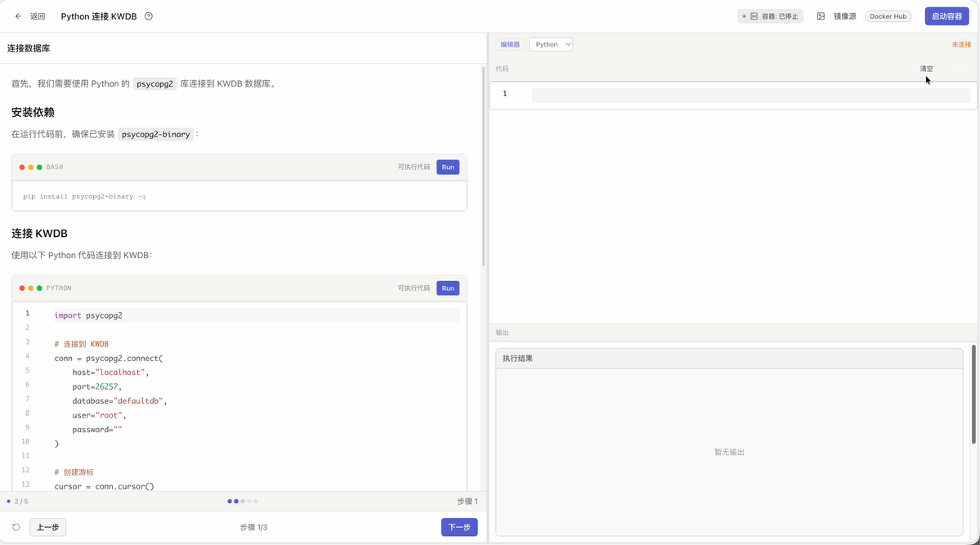Click the cursor = conn.cursor() line
Screen dimensions: 980x545
tap(104, 486)
